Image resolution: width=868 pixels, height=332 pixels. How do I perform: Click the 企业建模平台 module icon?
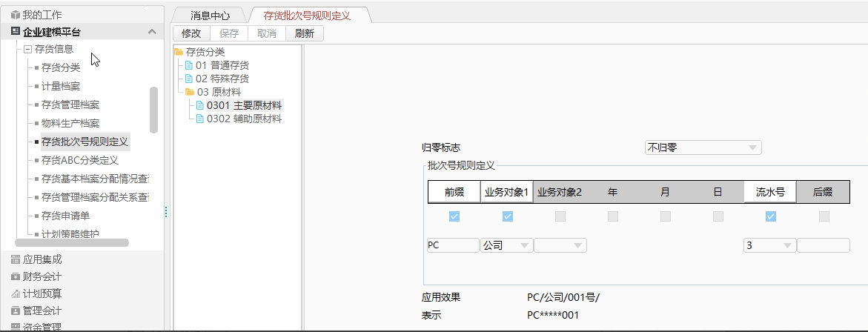pos(16,32)
